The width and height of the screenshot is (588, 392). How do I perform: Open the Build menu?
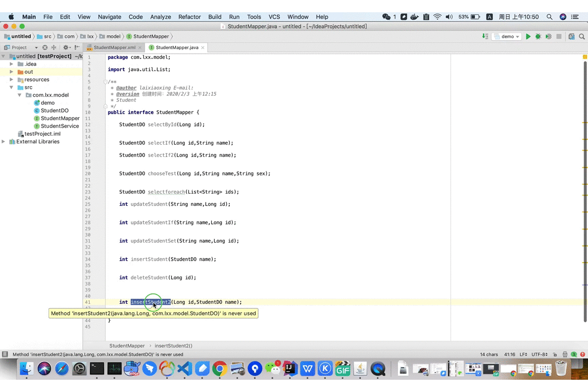coord(215,17)
